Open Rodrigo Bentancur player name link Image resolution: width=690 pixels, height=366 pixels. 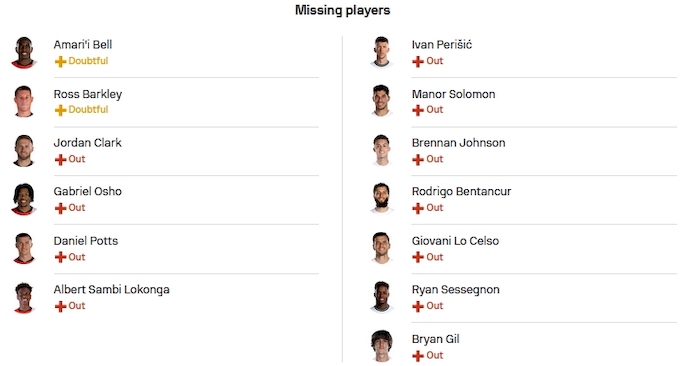(x=461, y=191)
